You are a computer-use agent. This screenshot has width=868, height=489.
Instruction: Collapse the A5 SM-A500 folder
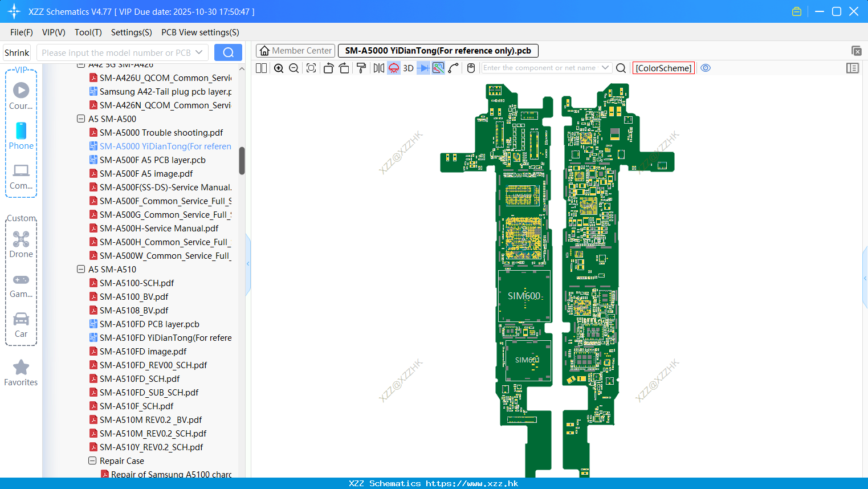[81, 119]
